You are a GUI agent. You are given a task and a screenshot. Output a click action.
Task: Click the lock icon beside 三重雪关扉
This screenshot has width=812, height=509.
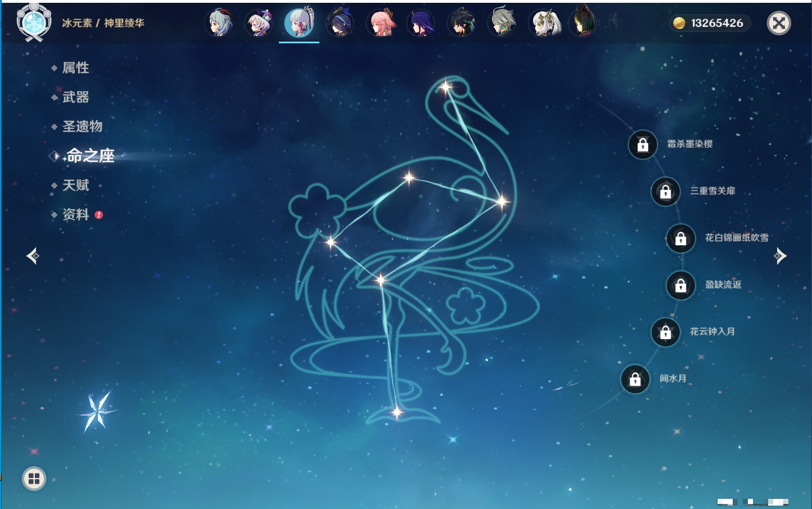[x=665, y=192]
